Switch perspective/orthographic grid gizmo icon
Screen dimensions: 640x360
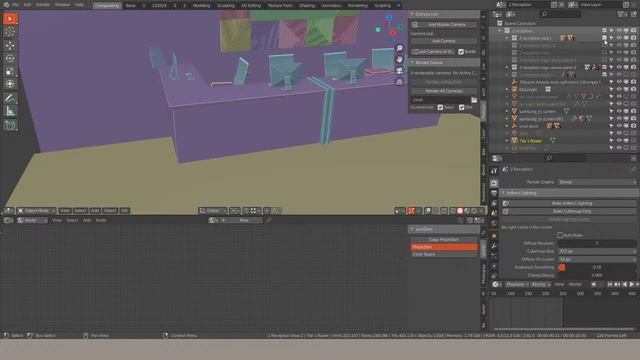400,82
